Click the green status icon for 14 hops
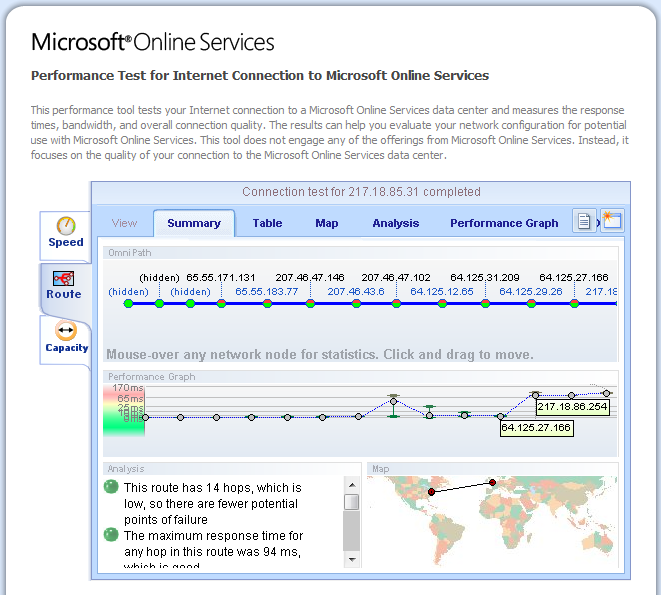661x595 pixels. coord(111,487)
